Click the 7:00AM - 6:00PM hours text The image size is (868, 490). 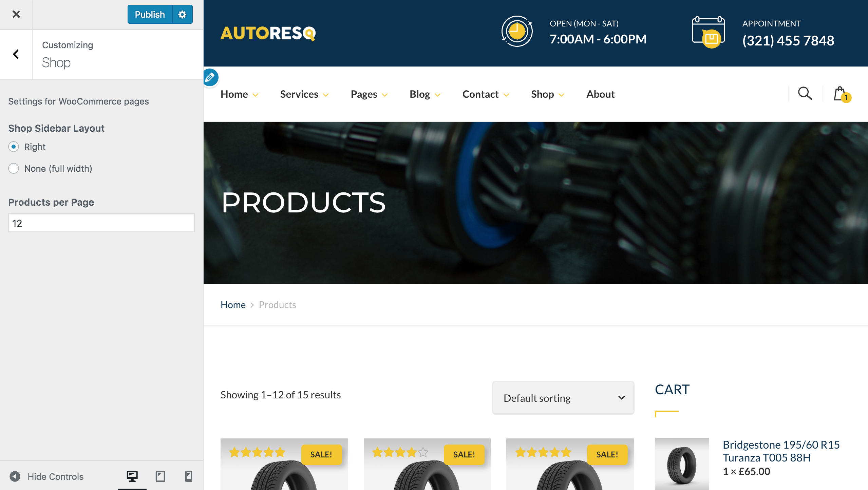click(x=598, y=39)
